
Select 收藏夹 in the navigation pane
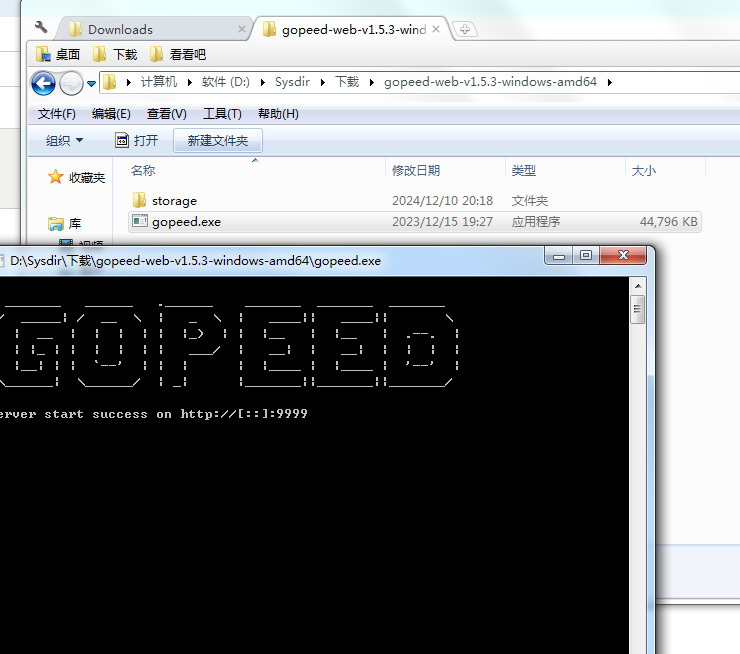76,177
